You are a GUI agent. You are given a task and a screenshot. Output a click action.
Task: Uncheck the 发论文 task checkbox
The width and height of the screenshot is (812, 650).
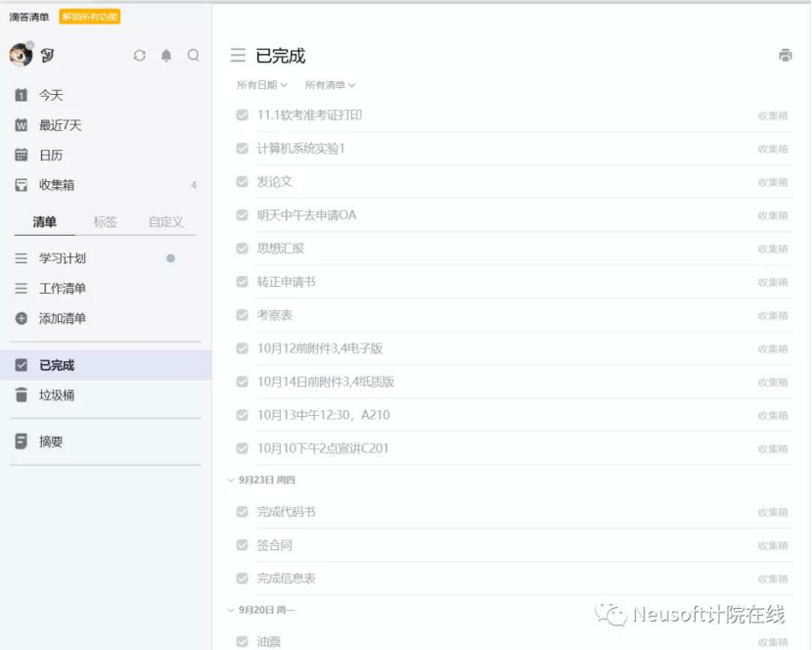coord(242,182)
